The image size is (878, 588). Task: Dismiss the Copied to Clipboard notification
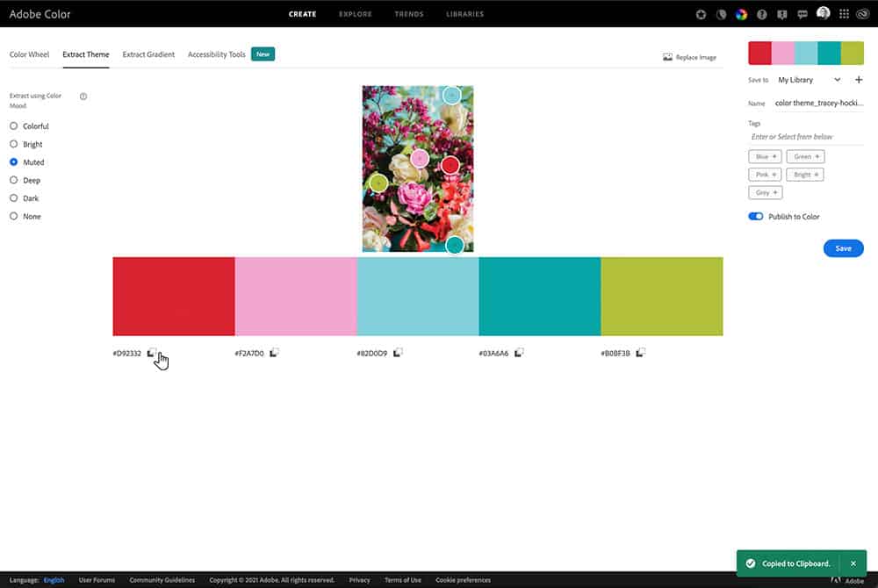click(x=853, y=563)
